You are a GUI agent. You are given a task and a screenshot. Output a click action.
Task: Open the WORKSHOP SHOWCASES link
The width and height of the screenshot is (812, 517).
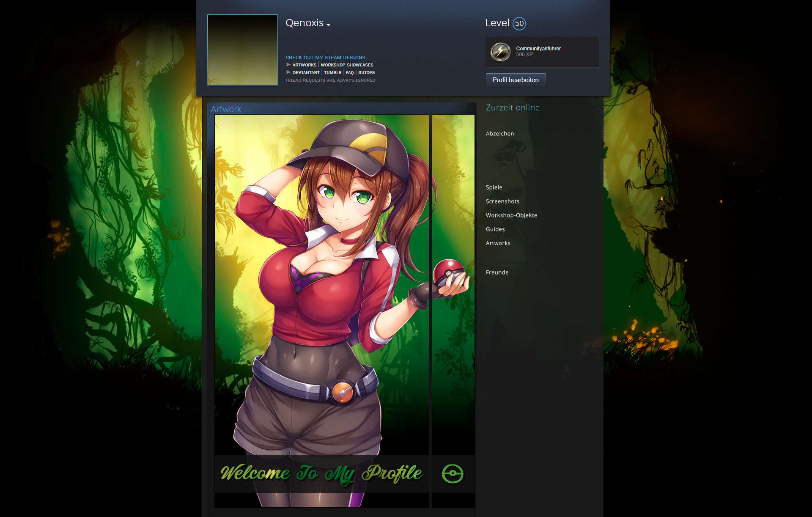[347, 65]
